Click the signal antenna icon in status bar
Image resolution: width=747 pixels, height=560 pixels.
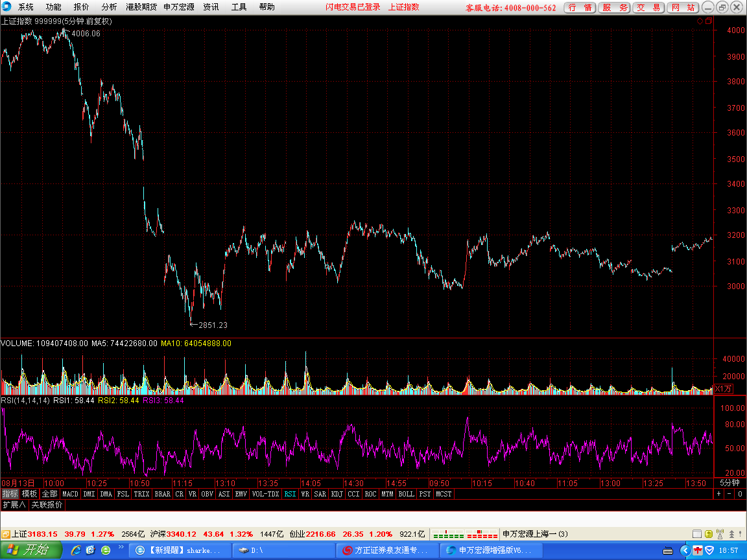pyautogui.click(x=720, y=534)
